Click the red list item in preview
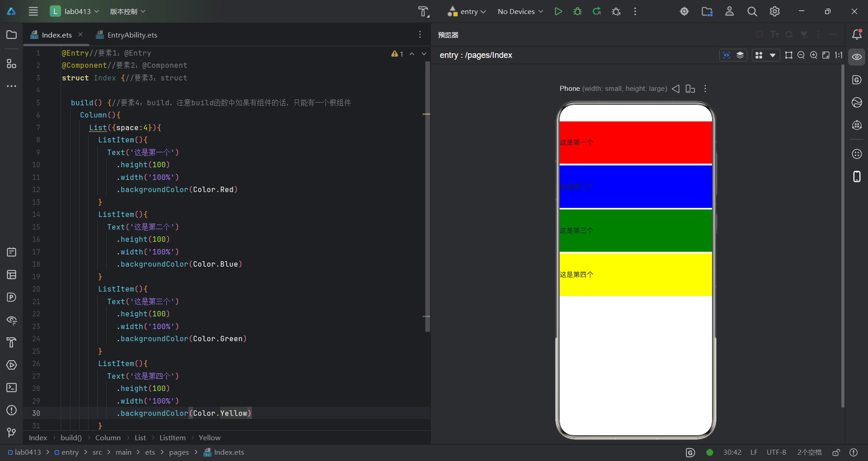Image resolution: width=868 pixels, height=461 pixels. (636, 142)
